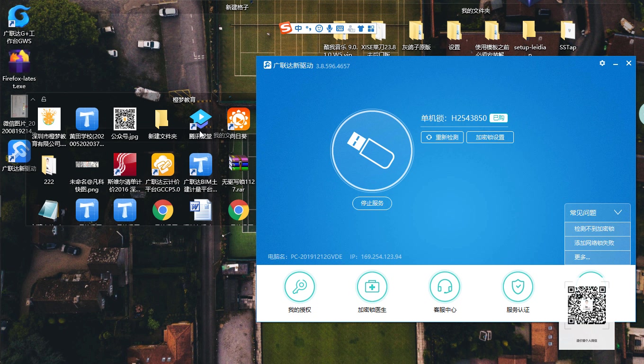The image size is (644, 364).
Task: Select the 222 folder
Action: [49, 169]
